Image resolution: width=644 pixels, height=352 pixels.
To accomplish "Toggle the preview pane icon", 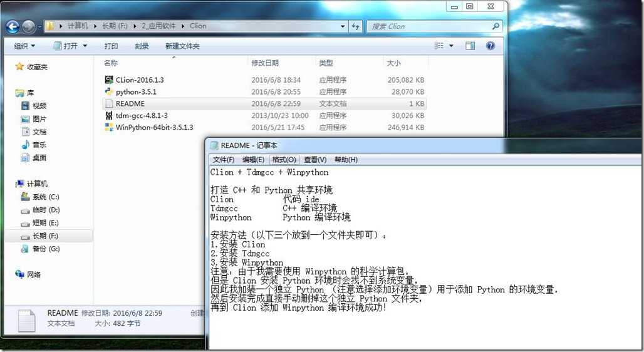I will pos(470,46).
